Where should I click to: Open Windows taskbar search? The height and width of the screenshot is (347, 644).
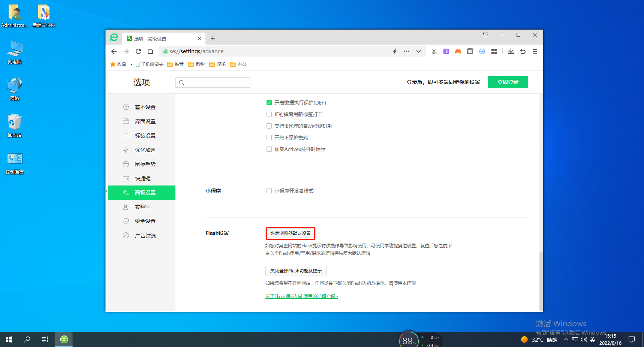point(27,340)
